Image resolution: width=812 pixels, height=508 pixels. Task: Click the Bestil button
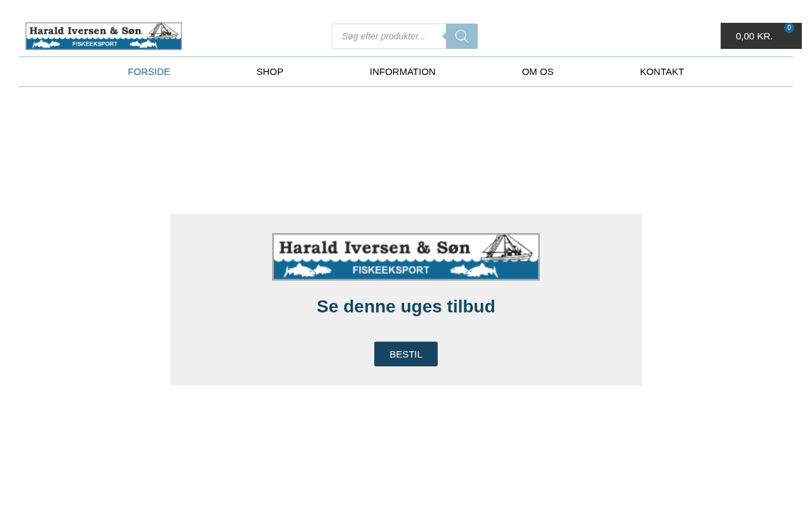click(x=406, y=354)
